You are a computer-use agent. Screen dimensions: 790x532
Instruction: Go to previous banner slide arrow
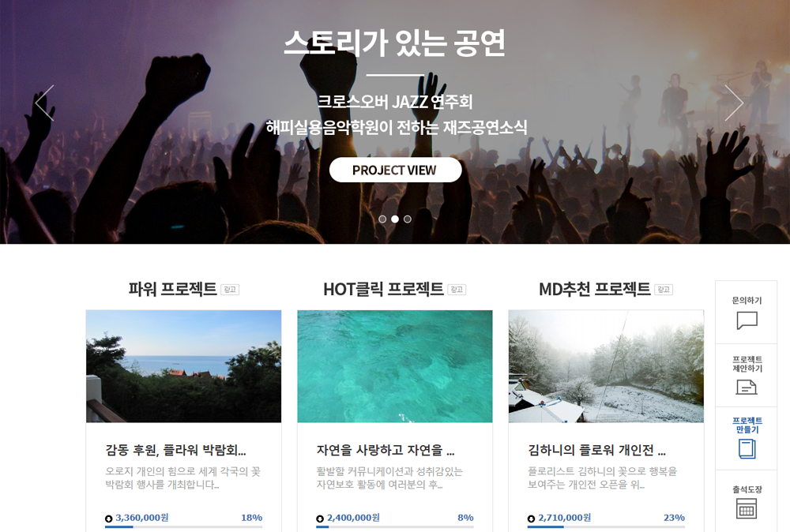[45, 103]
